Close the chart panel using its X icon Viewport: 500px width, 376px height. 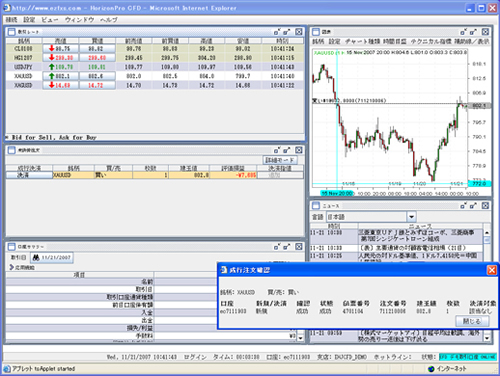point(485,32)
